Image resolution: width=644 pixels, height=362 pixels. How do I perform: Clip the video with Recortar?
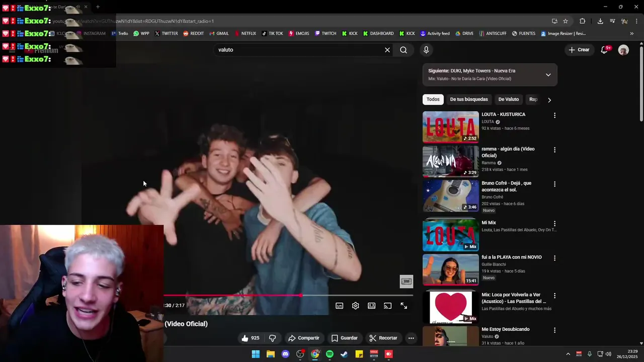383,338
